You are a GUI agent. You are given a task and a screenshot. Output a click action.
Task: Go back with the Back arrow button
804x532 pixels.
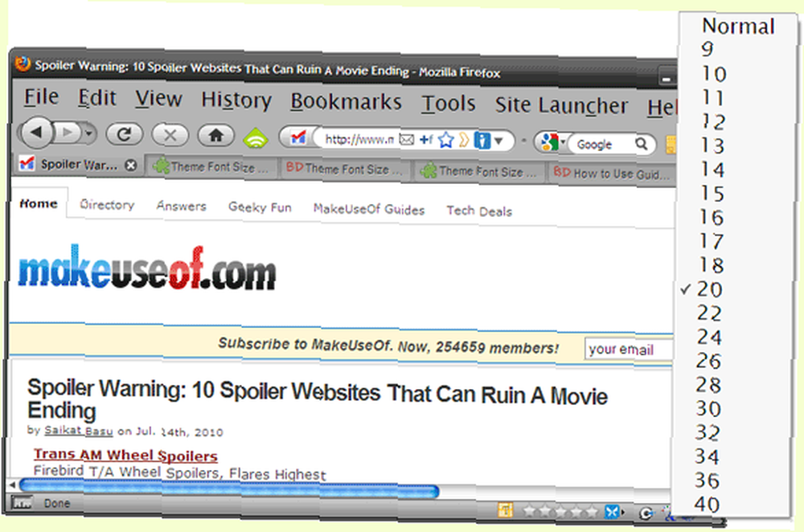click(x=36, y=133)
